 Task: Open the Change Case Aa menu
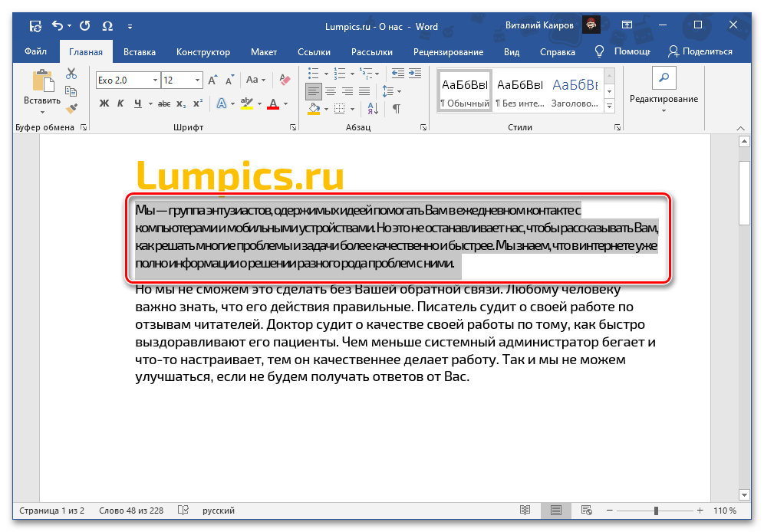(255, 80)
